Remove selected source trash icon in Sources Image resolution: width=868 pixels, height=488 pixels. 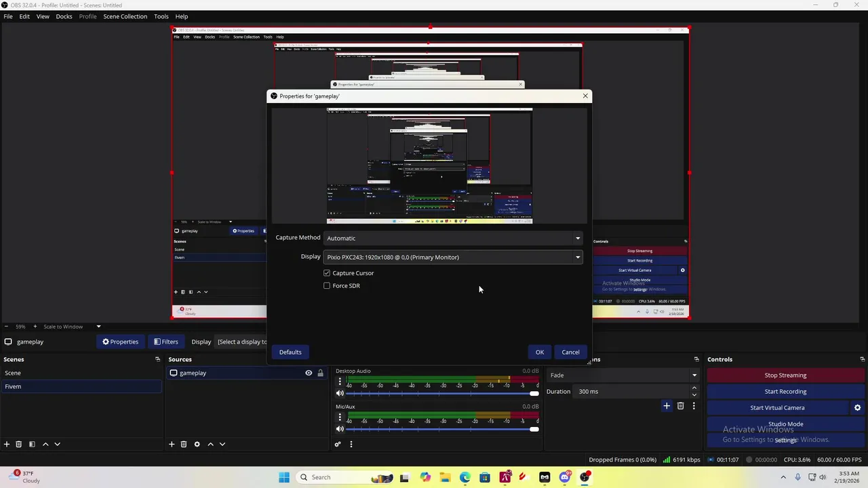click(x=184, y=444)
